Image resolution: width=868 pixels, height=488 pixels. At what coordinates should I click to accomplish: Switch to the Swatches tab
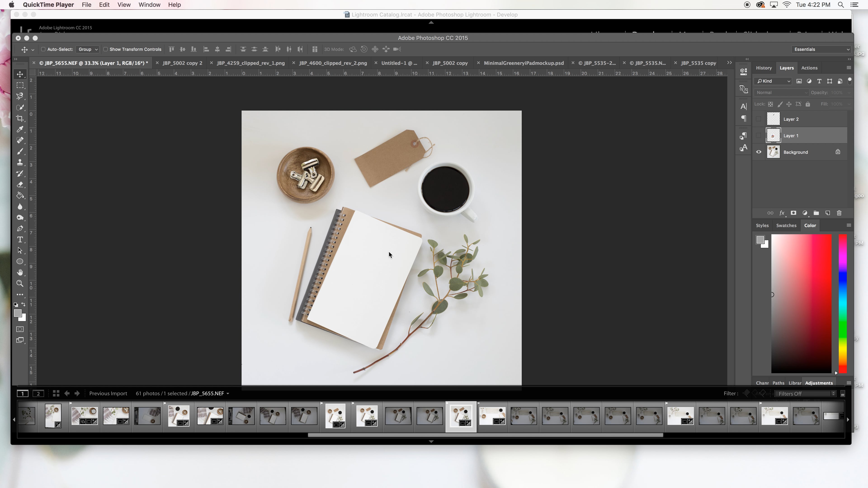(786, 225)
